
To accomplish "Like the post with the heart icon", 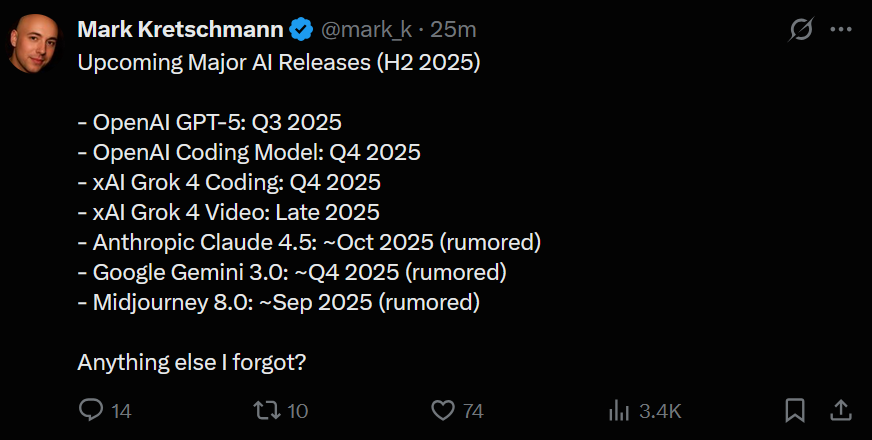I will tap(443, 410).
